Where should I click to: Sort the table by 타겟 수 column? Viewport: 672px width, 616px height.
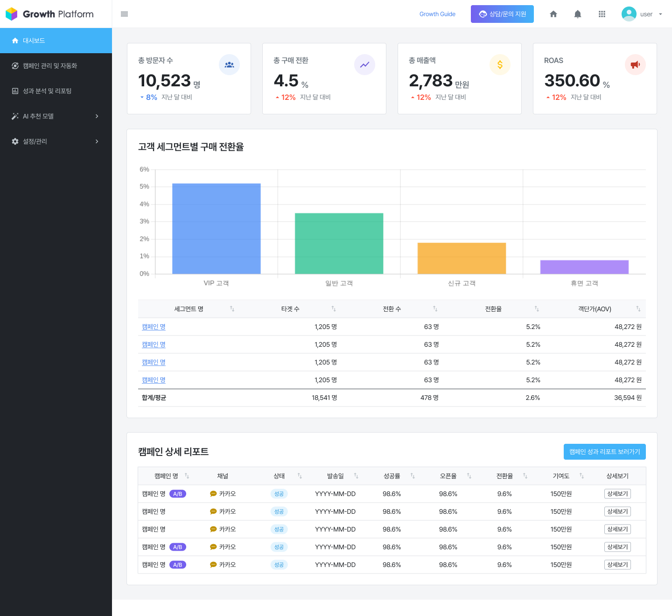[333, 309]
